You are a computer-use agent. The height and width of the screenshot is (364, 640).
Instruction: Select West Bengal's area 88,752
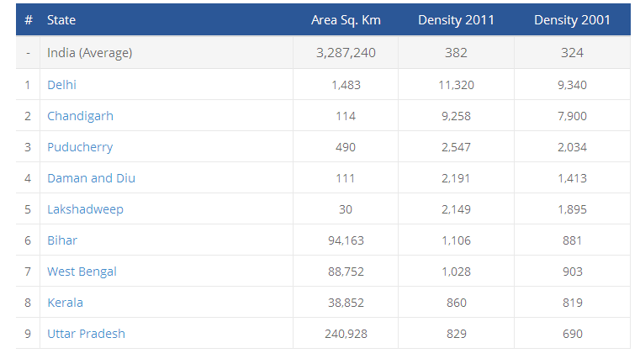(x=346, y=272)
